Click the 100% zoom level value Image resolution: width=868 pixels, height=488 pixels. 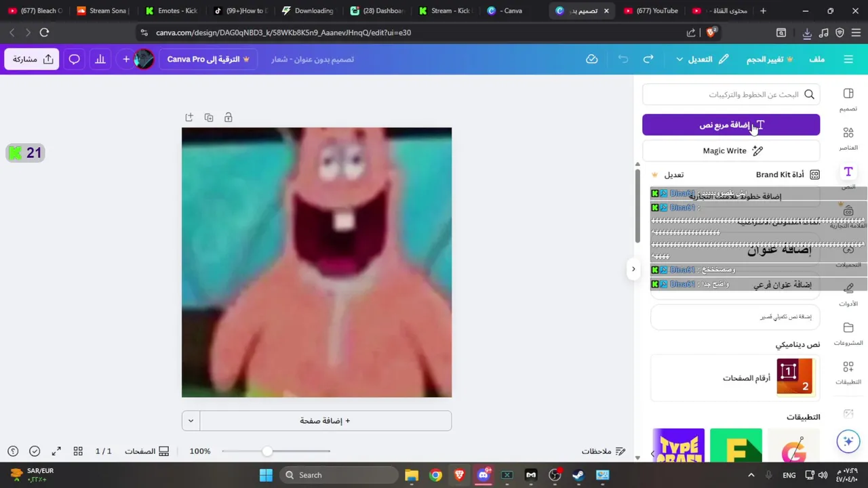200,451
